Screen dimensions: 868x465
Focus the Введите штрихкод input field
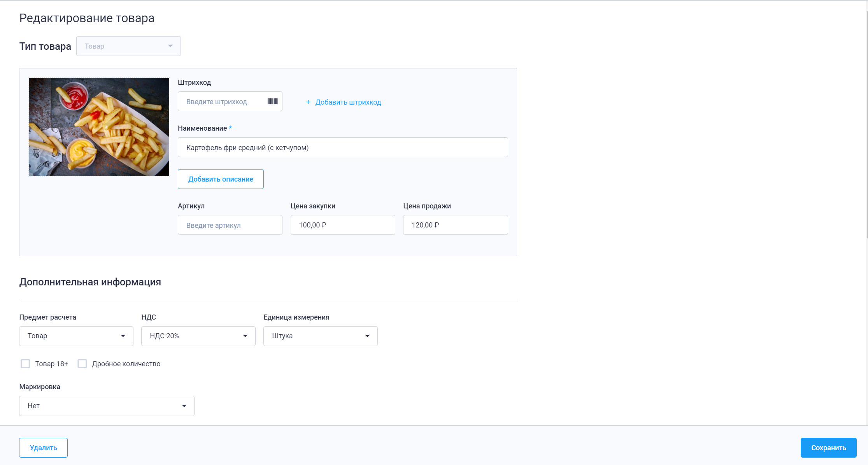tap(222, 101)
